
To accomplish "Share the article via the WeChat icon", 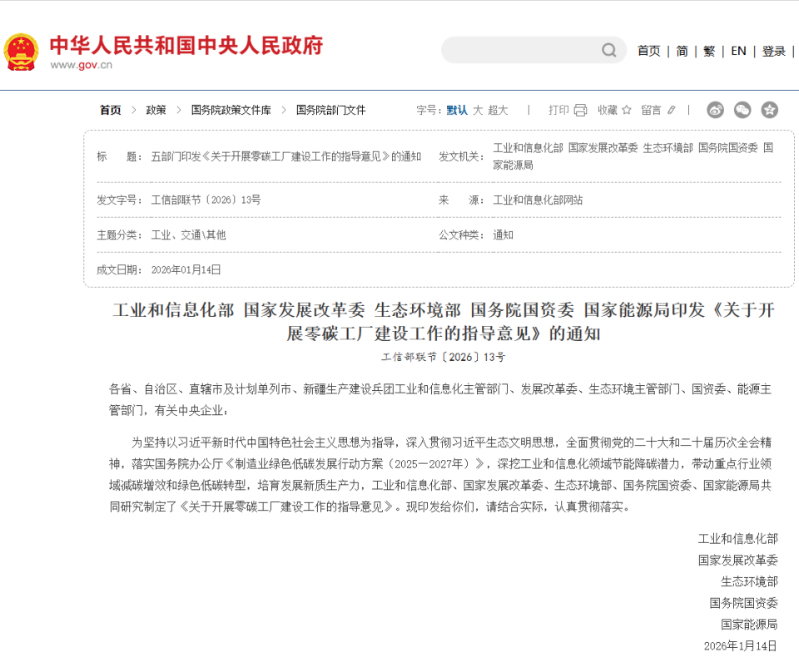I will click(x=742, y=109).
